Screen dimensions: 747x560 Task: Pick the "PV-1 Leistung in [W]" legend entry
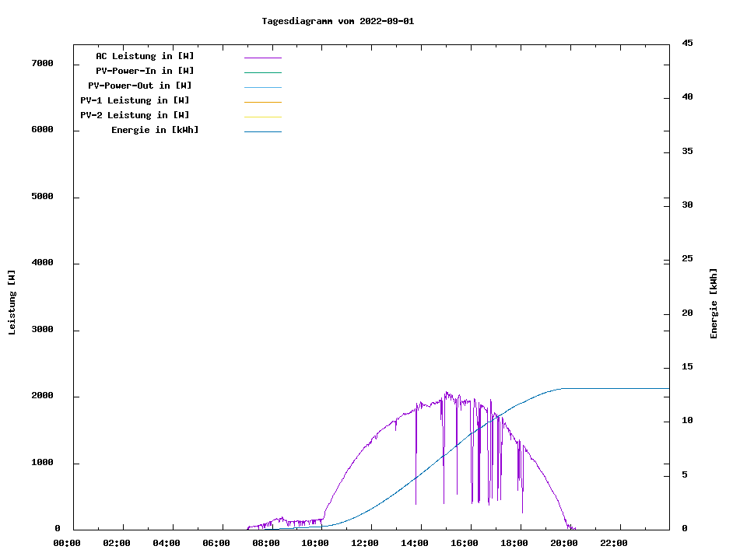pyautogui.click(x=135, y=100)
